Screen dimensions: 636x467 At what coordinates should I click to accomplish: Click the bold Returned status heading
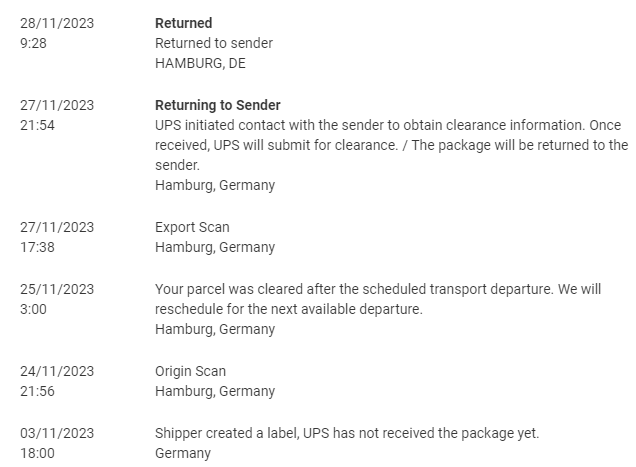click(183, 23)
